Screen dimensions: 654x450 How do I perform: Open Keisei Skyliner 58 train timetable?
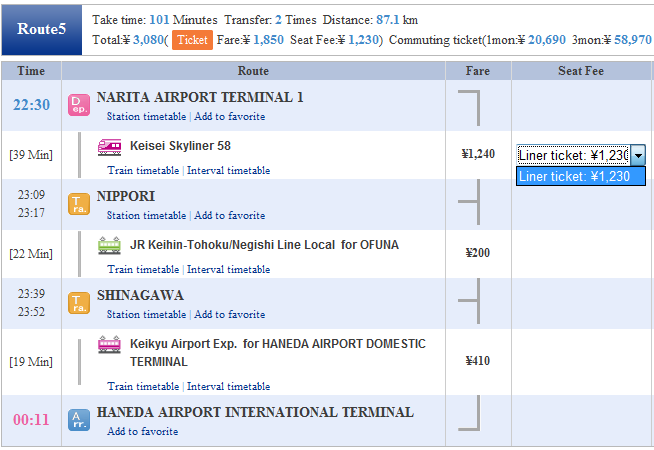coord(144,171)
